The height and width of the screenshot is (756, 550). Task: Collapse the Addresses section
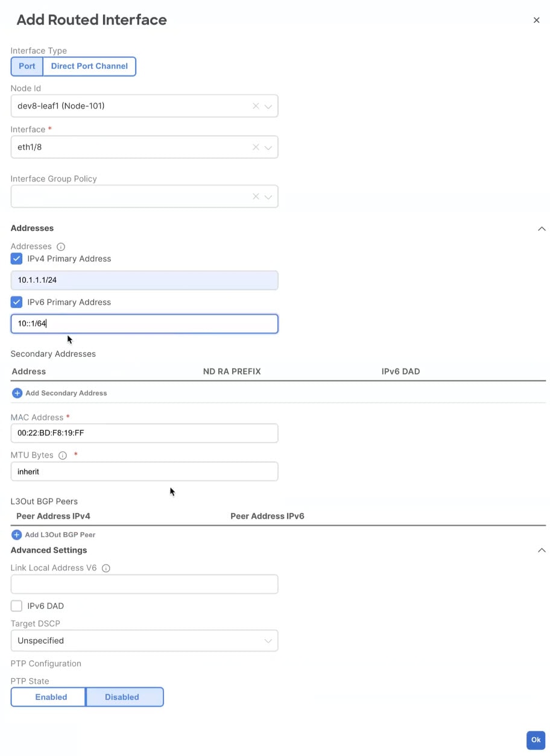[x=542, y=228]
